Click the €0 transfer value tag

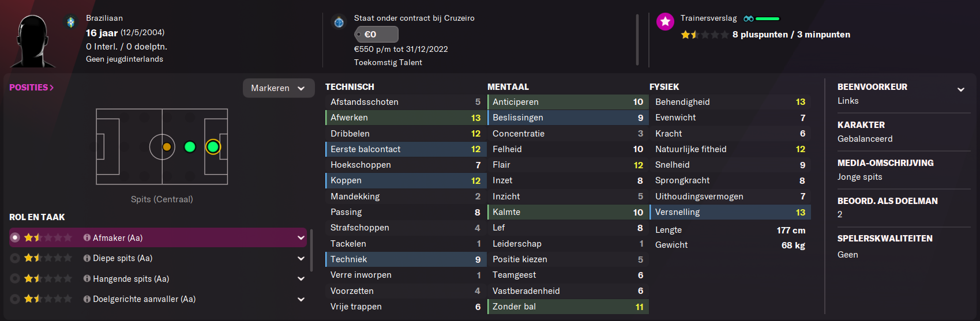coord(377,35)
